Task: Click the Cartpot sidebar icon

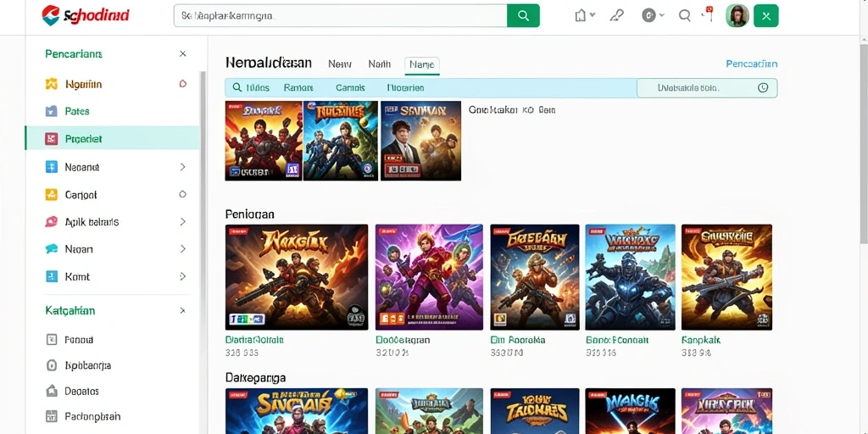Action: tap(51, 194)
